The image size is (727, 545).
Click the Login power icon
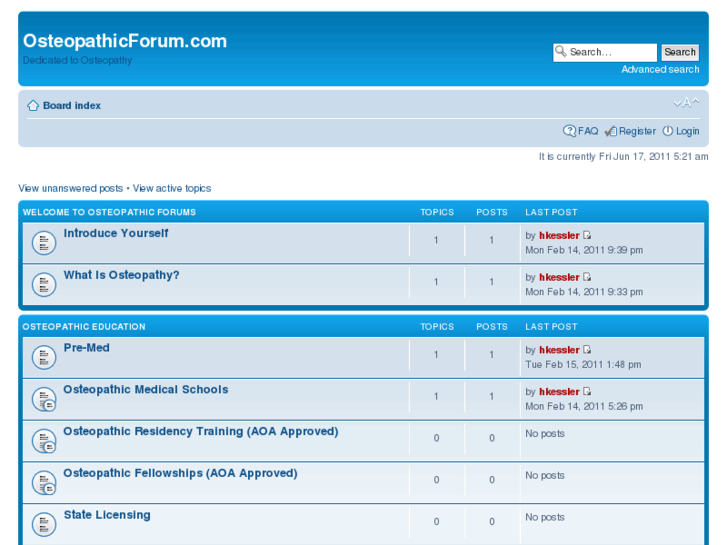tap(668, 131)
